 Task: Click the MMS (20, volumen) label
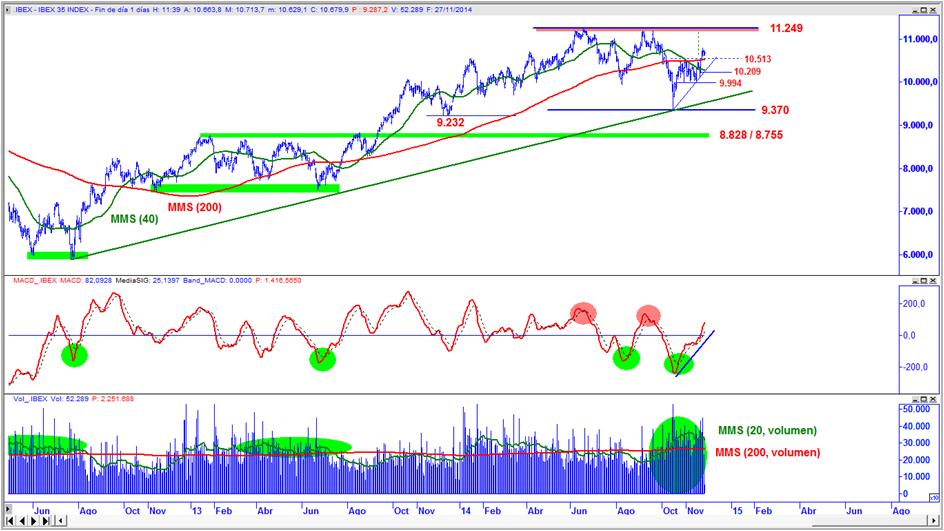coord(767,430)
